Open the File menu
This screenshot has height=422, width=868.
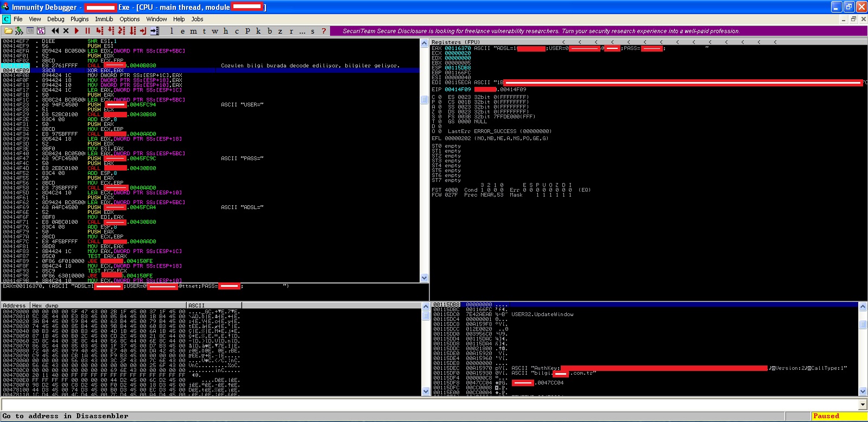coord(18,19)
